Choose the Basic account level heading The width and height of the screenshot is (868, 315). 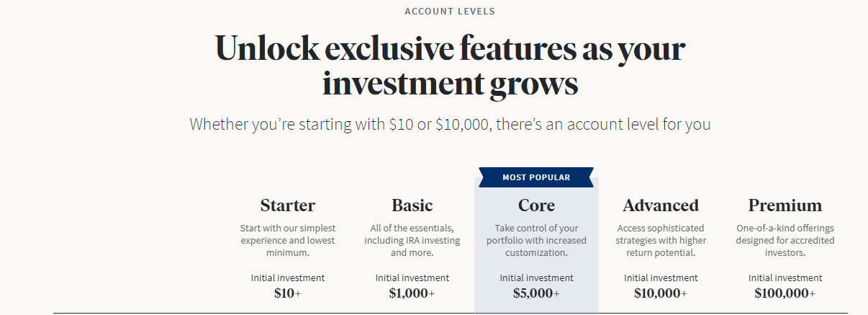point(412,205)
